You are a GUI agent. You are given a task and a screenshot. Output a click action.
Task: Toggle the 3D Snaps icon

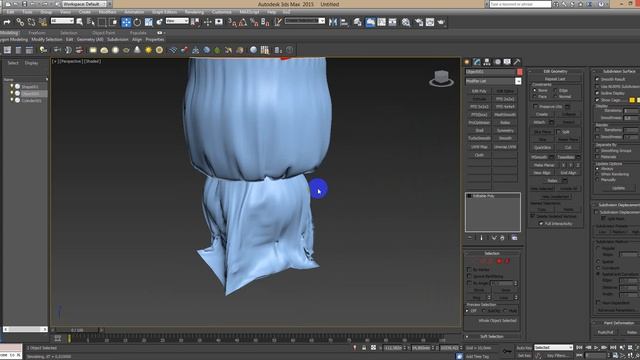pyautogui.click(x=232, y=22)
